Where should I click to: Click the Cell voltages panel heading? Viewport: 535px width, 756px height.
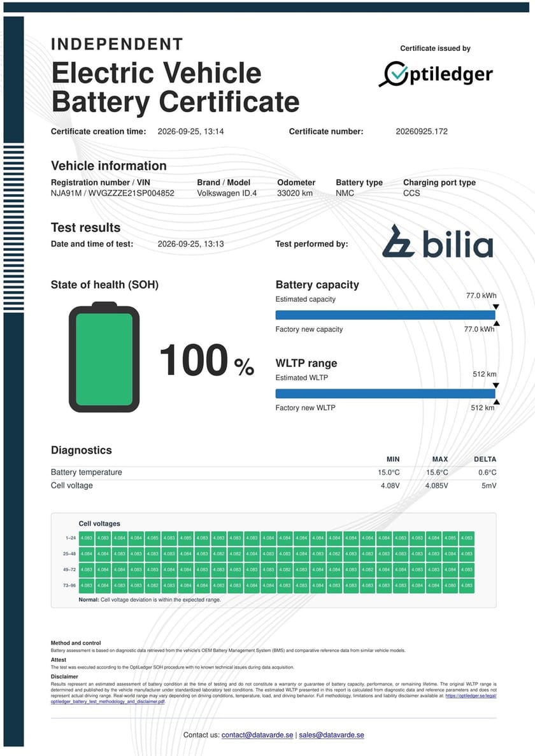click(x=99, y=524)
